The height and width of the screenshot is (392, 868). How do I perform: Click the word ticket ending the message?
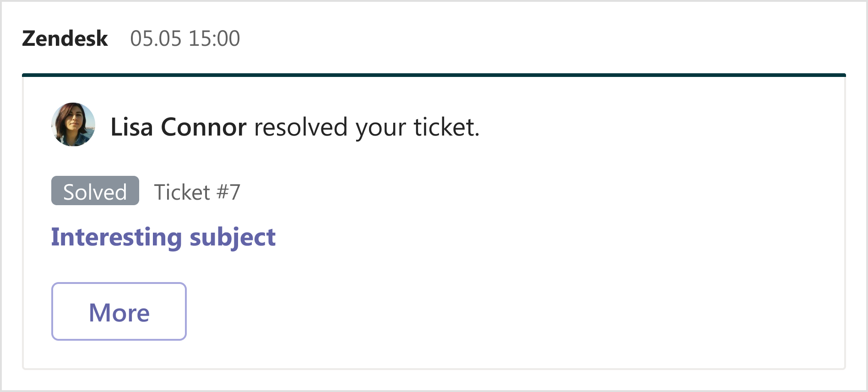click(446, 127)
